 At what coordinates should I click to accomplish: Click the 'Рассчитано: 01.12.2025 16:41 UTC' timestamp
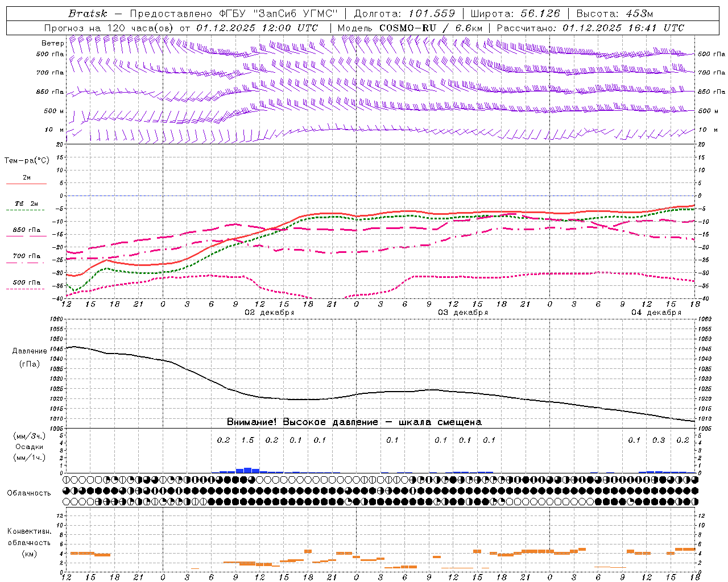click(590, 28)
